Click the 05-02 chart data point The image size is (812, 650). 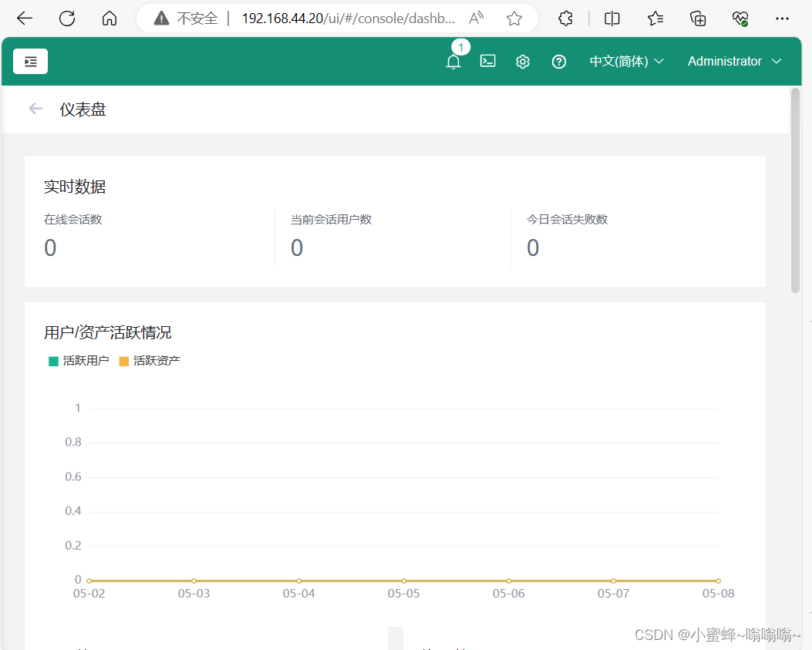point(89,581)
